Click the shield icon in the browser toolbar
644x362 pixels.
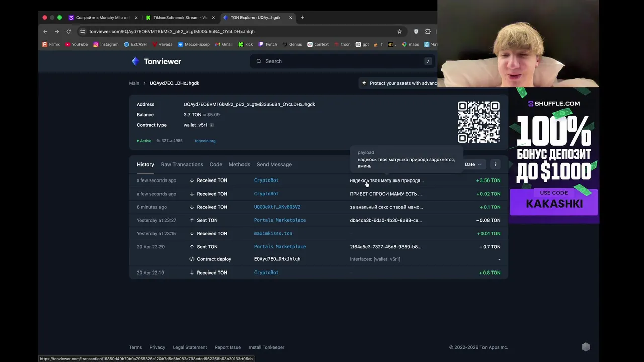(416, 31)
